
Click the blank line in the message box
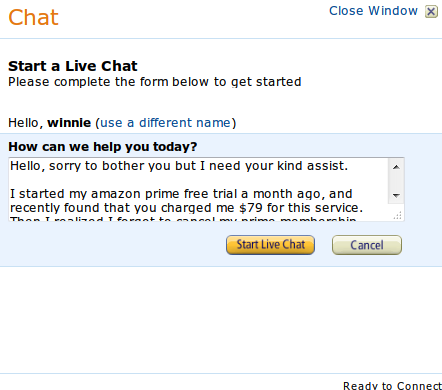coord(198,180)
